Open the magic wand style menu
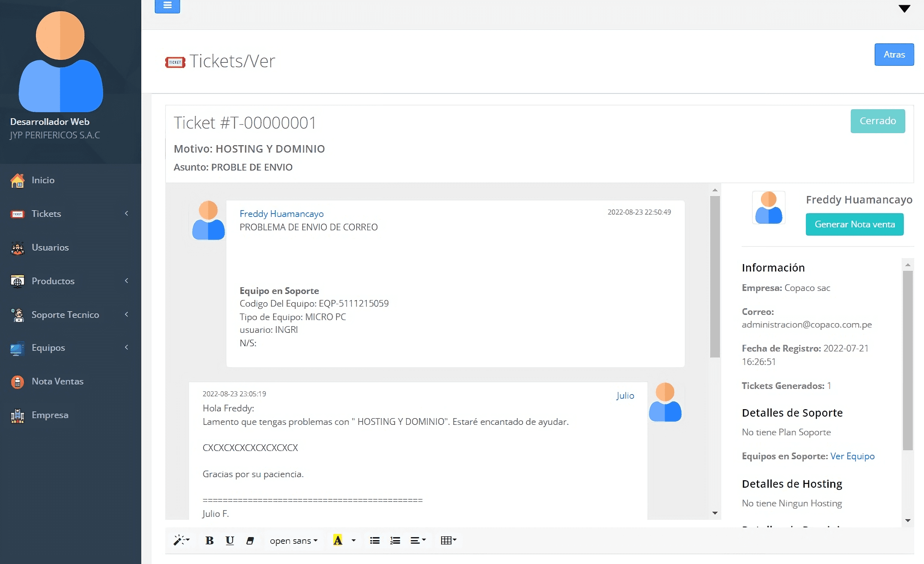This screenshot has width=924, height=564. pyautogui.click(x=182, y=540)
